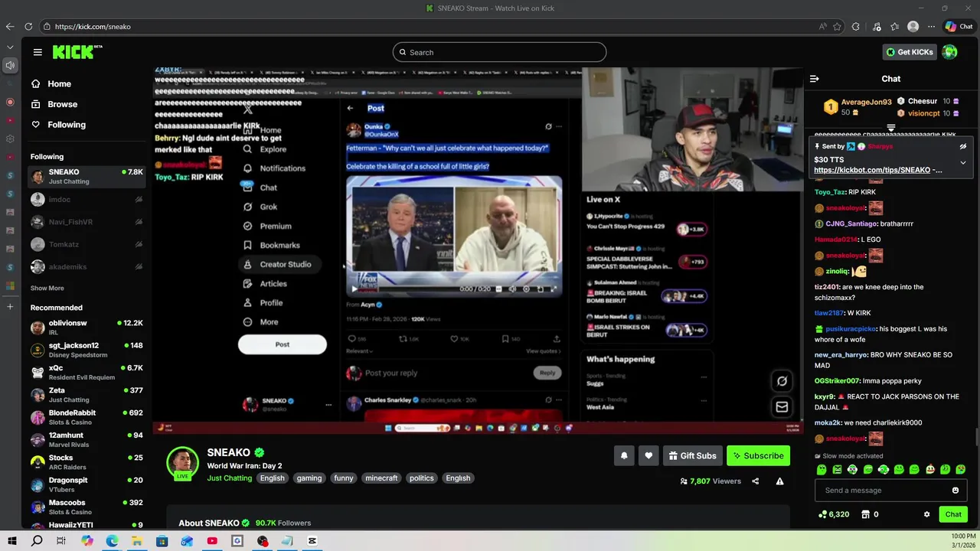The image size is (980, 551).
Task: Hide the pinned $30 TTS message
Action: point(963,146)
